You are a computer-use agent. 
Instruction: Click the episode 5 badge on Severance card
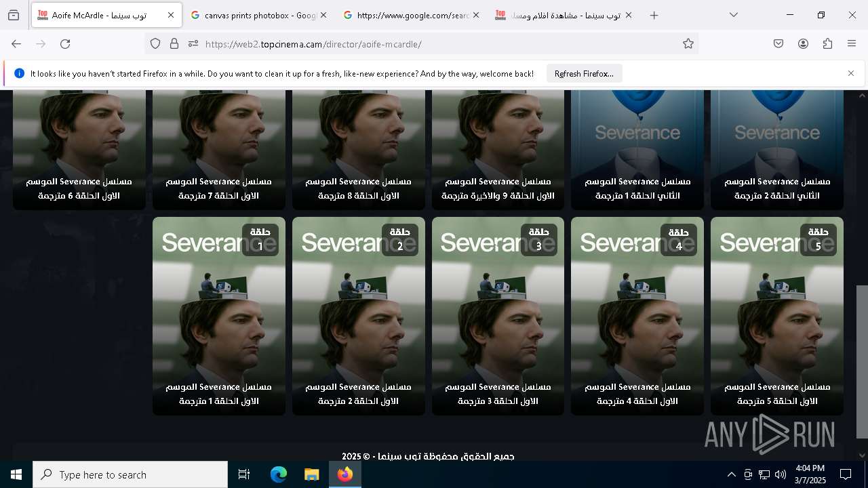tap(818, 239)
